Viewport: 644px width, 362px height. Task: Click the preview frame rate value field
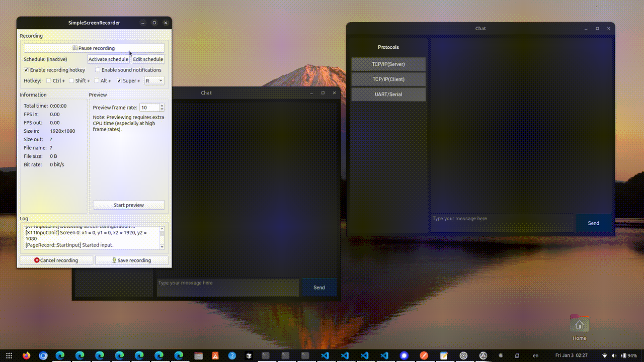click(149, 108)
